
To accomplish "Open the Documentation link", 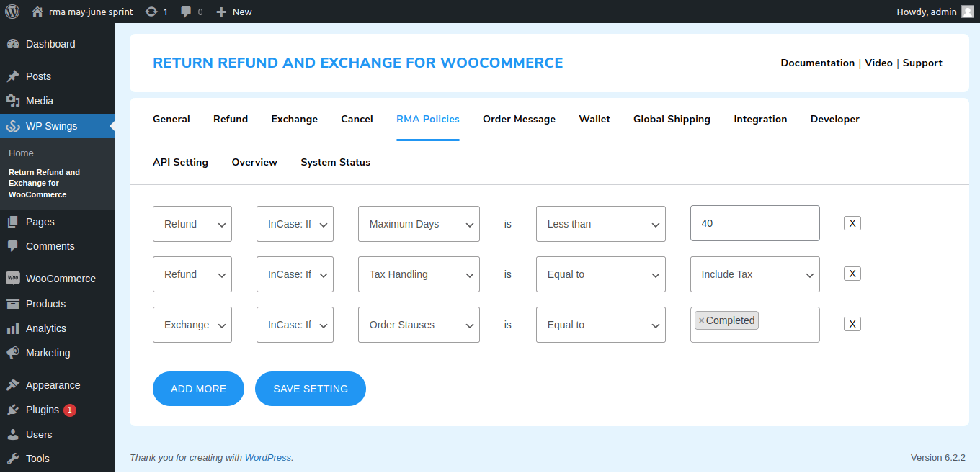I will pyautogui.click(x=818, y=63).
